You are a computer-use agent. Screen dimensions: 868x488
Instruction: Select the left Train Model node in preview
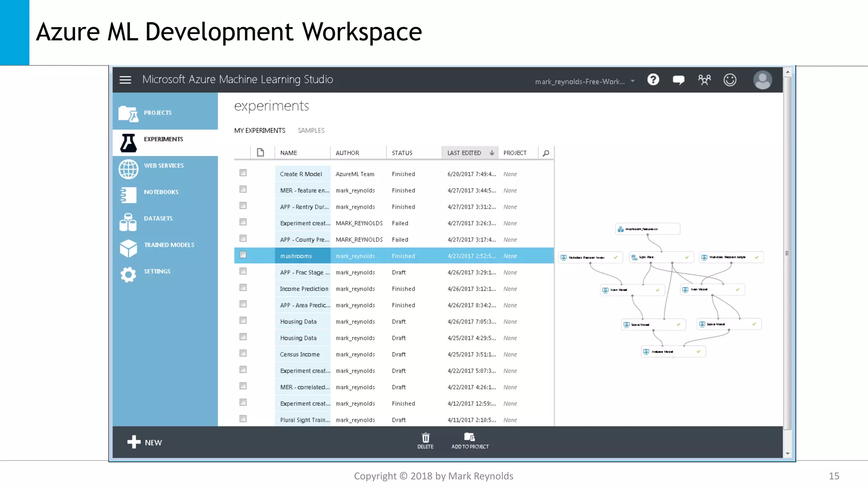tap(632, 290)
